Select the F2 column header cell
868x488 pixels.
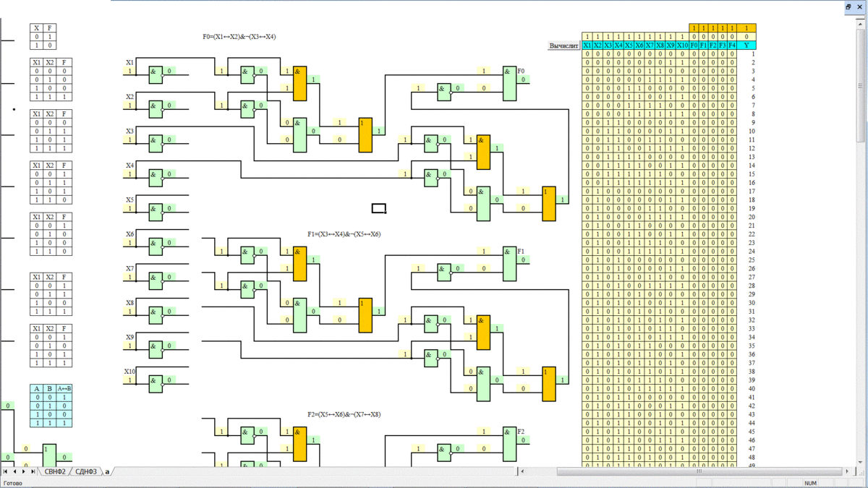coord(713,46)
